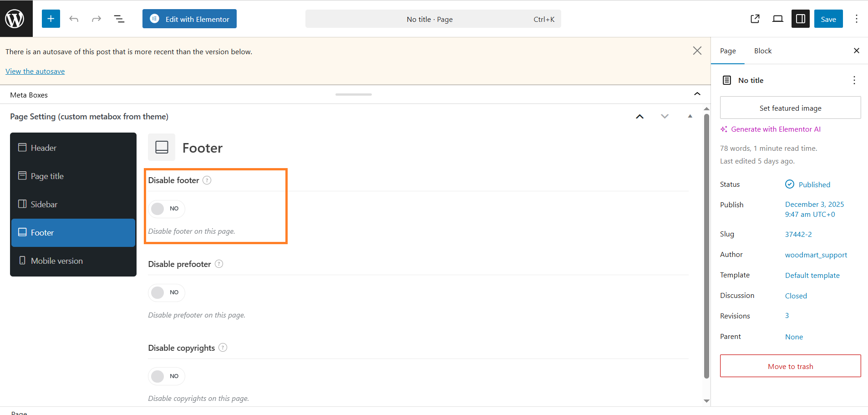868x415 pixels.
Task: Click Edit with Elementor button
Action: tap(189, 19)
